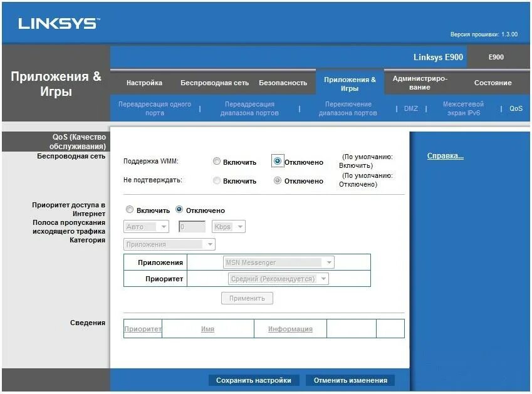Click Полоса пропускания исходящего трафика label
532x394 pixels.
click(69, 227)
